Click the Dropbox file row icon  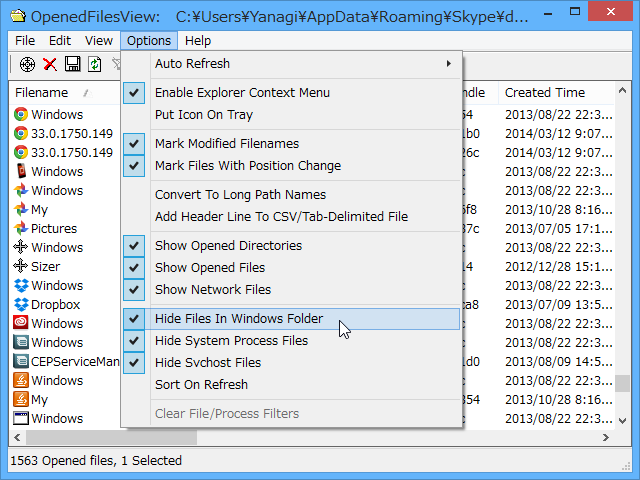(x=20, y=305)
